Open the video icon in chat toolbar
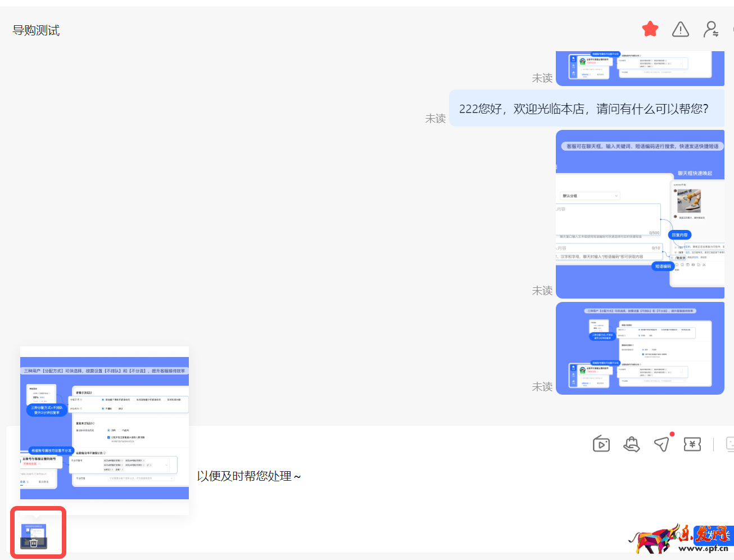This screenshot has height=560, width=734. click(x=601, y=444)
